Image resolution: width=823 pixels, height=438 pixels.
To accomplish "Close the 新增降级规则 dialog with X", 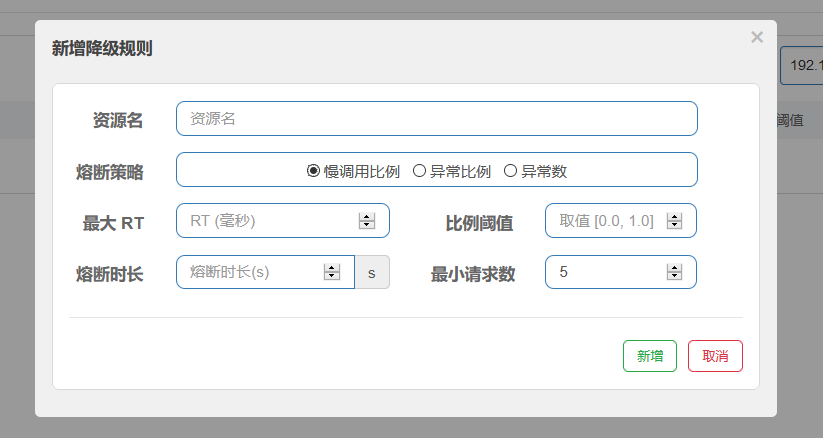I will tap(757, 38).
